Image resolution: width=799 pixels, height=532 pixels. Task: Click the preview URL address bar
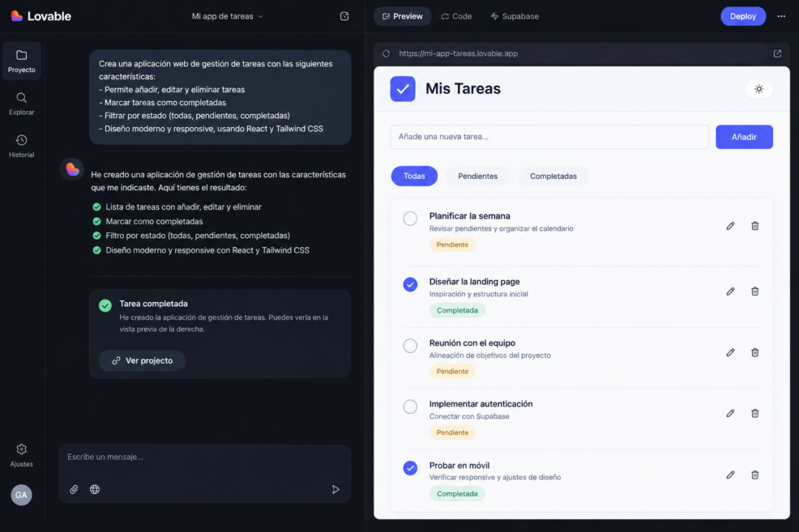click(581, 53)
